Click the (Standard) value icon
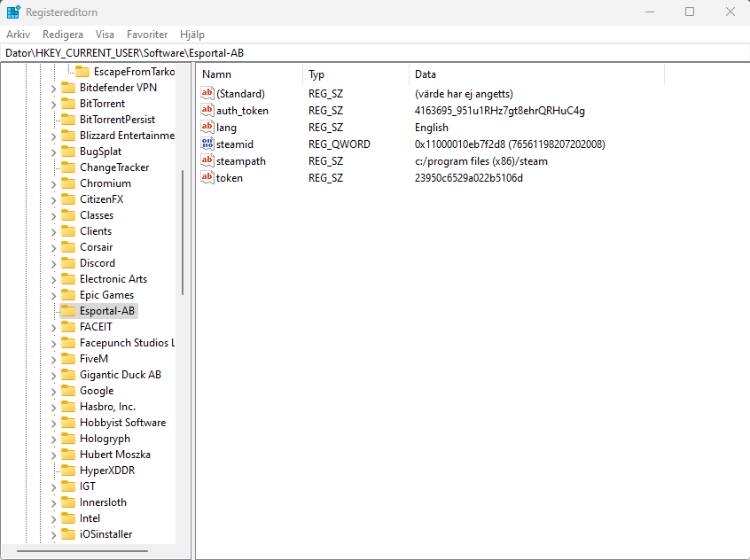 (x=207, y=93)
